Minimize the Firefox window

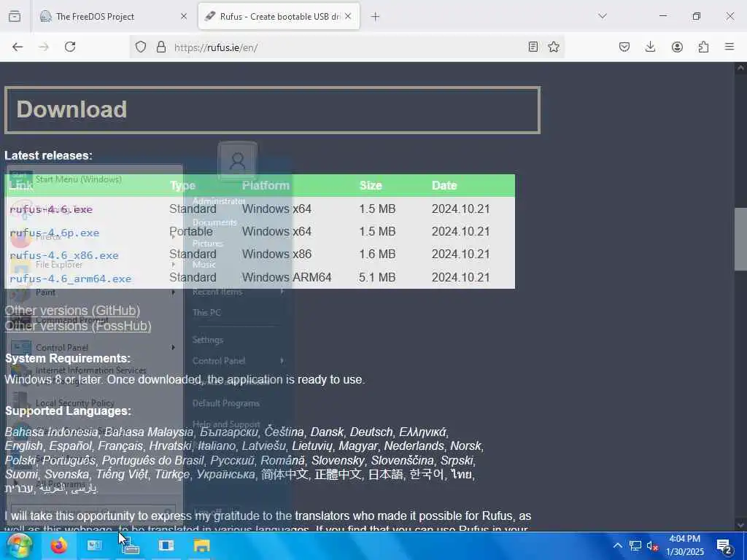663,16
